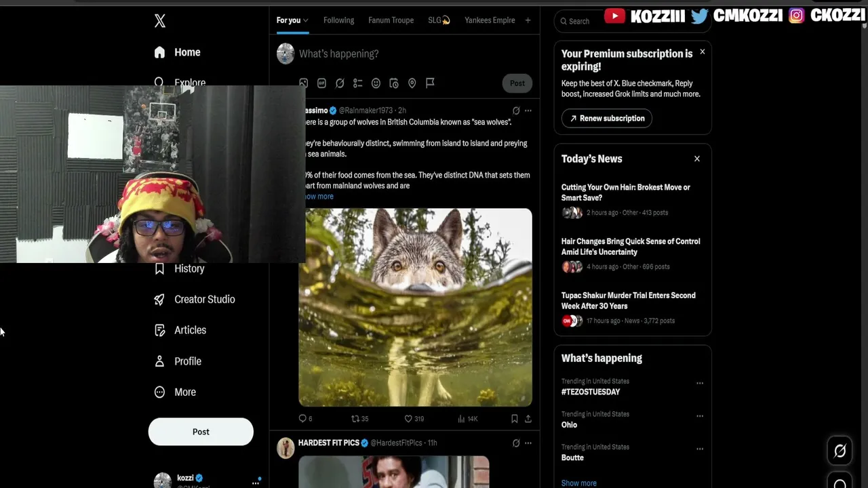Close the Today's News panel
Screen dimensions: 868x488
pos(696,159)
